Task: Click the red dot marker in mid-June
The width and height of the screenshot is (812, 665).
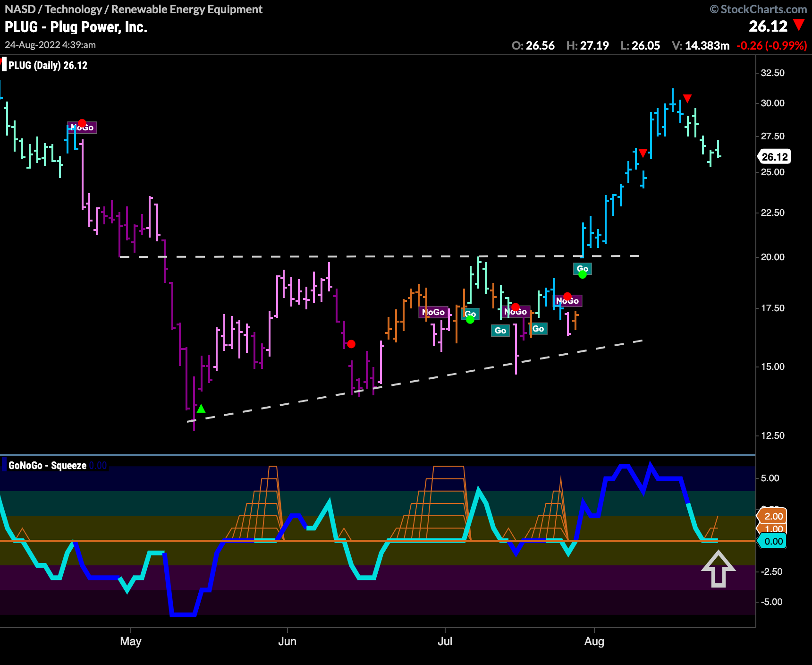Action: click(351, 344)
